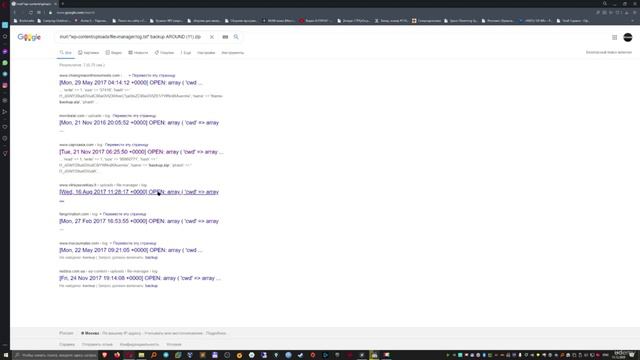Switch to the Покупки tab
The width and height of the screenshot is (640, 360).
coord(164,53)
